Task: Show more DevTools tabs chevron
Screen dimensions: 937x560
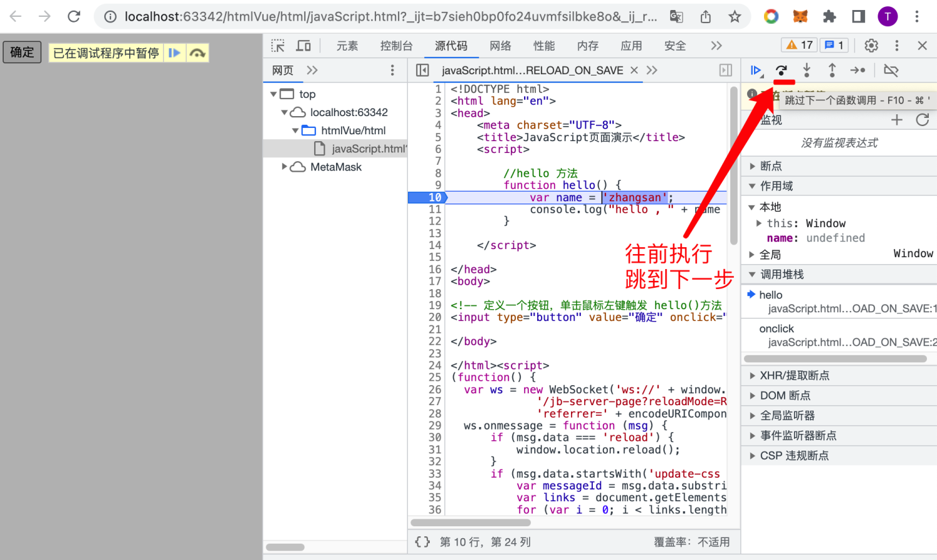Action: tap(716, 46)
